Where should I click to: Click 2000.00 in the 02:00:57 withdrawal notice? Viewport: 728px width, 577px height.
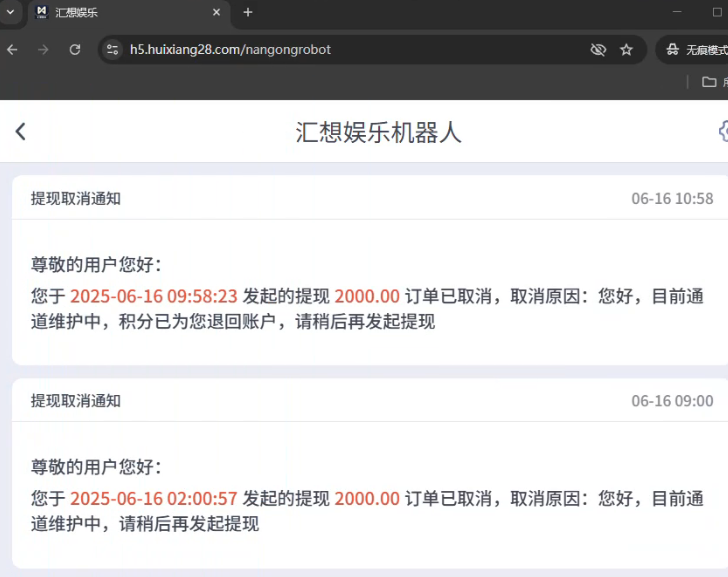367,499
